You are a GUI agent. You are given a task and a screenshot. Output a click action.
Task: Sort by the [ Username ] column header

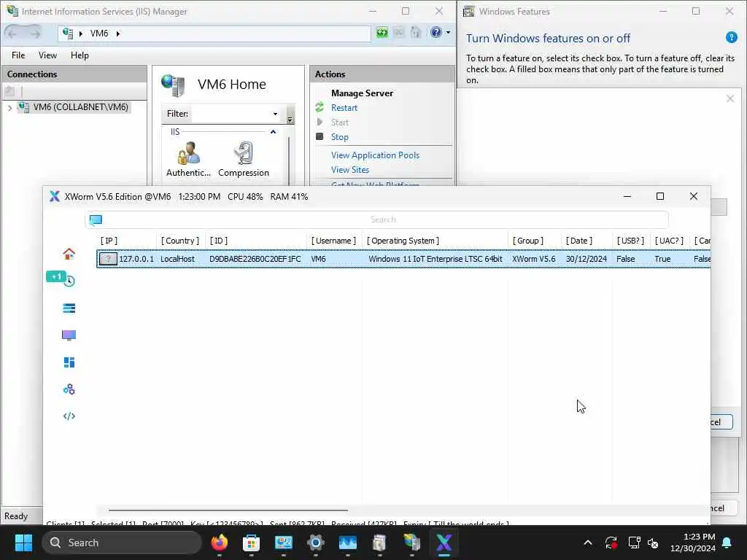coord(333,241)
